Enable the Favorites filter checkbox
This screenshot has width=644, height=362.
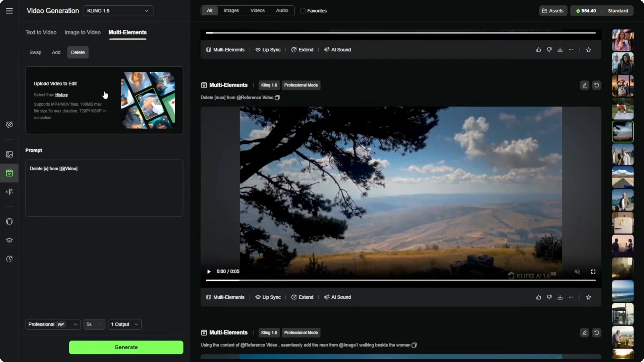tap(303, 10)
